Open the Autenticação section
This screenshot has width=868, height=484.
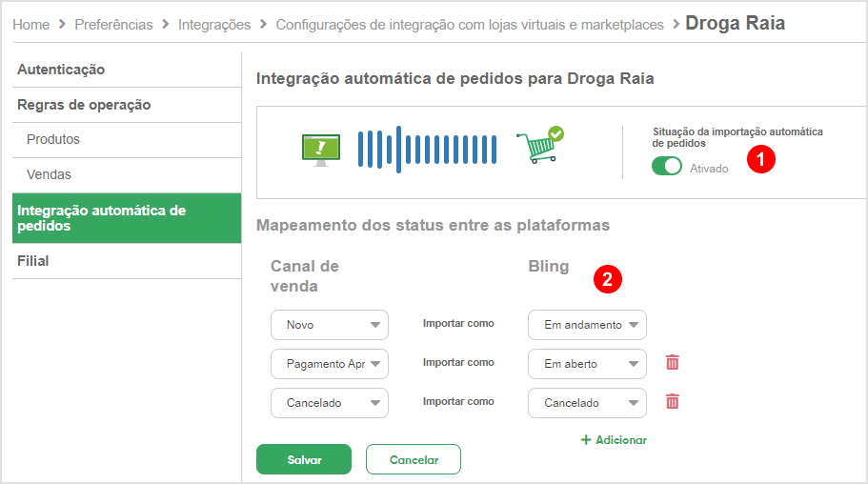127,70
